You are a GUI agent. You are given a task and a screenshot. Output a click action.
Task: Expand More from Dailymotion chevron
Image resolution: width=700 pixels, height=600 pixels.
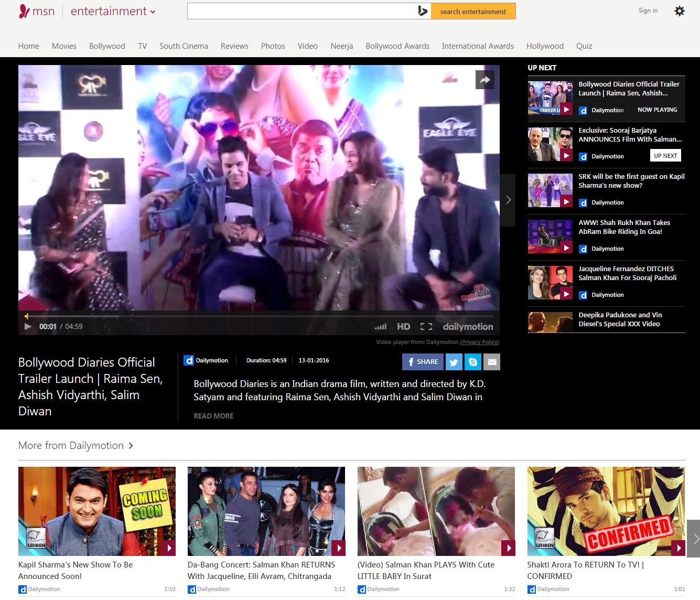(131, 446)
